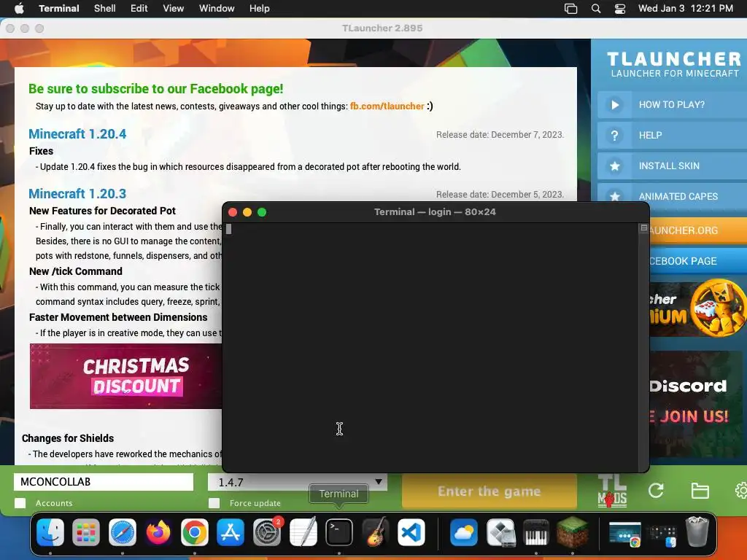Click the Facebook Page sidebar button
Image resolution: width=747 pixels, height=560 pixels.
698,261
